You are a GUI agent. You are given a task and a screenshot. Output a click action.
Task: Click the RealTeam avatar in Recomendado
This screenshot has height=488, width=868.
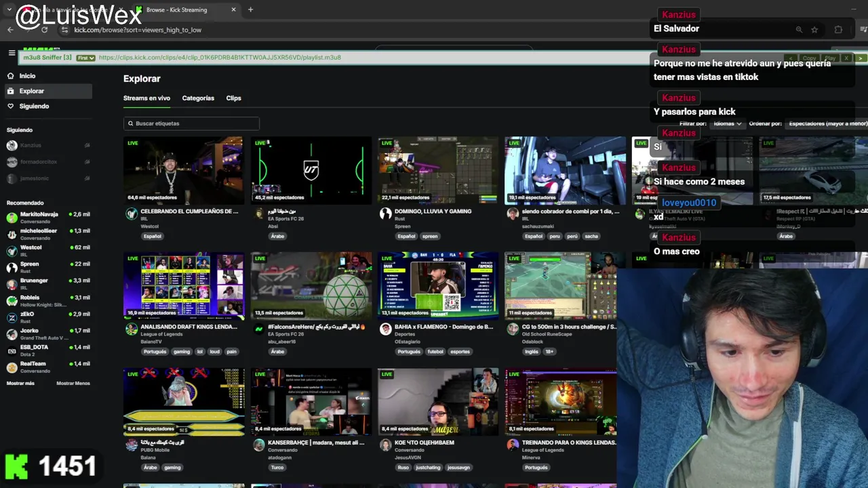12,367
